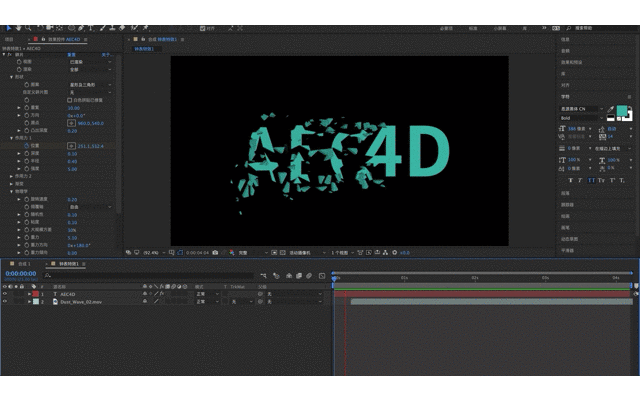Screen dimensions: 640x400
Task: Open the Bold font style dropdown
Action: (x=582, y=118)
